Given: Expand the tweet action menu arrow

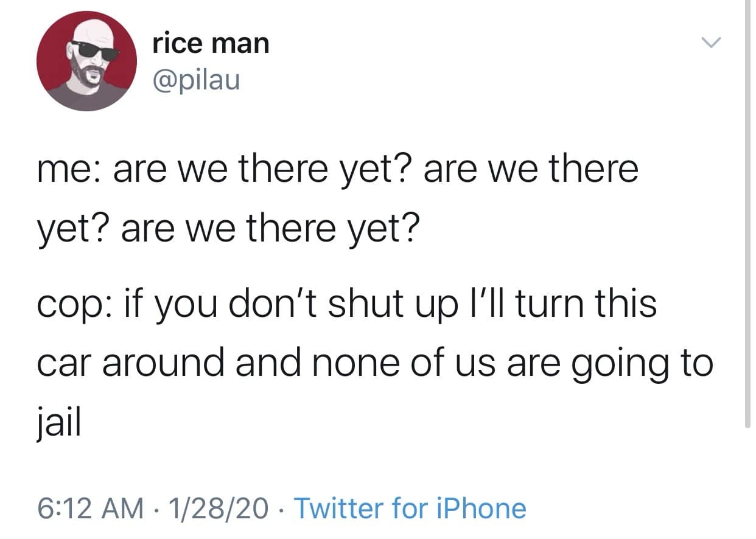Looking at the screenshot, I should point(711,41).
